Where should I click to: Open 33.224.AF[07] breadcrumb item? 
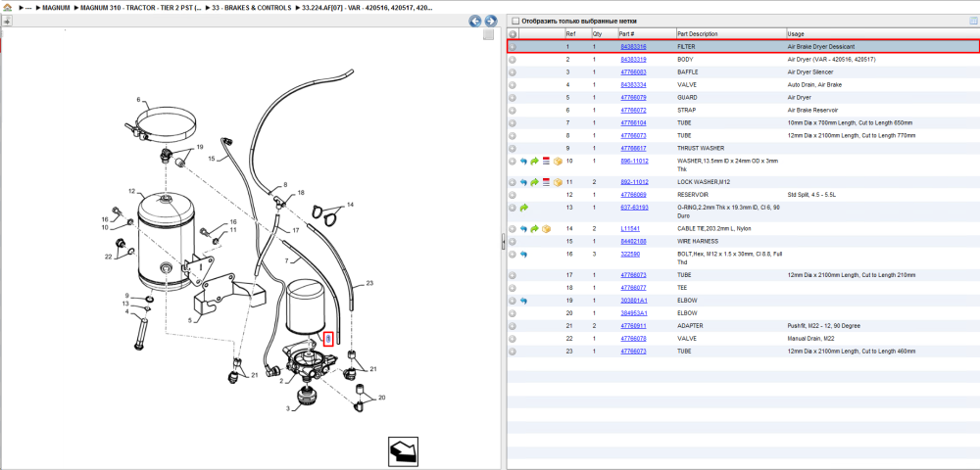click(367, 8)
